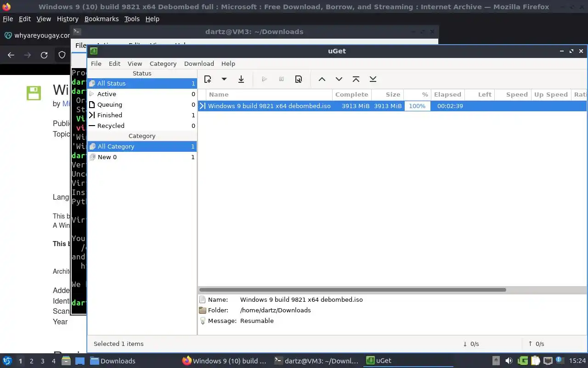
Task: Select the New 0 category
Action: [x=142, y=157]
